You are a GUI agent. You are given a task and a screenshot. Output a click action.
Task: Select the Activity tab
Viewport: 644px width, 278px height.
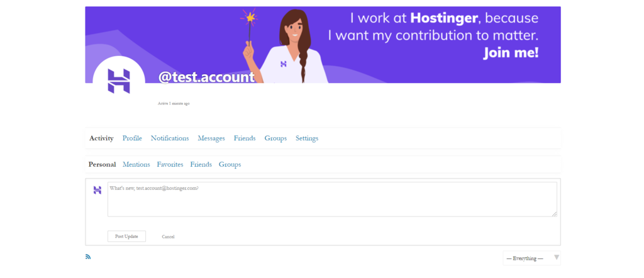101,138
